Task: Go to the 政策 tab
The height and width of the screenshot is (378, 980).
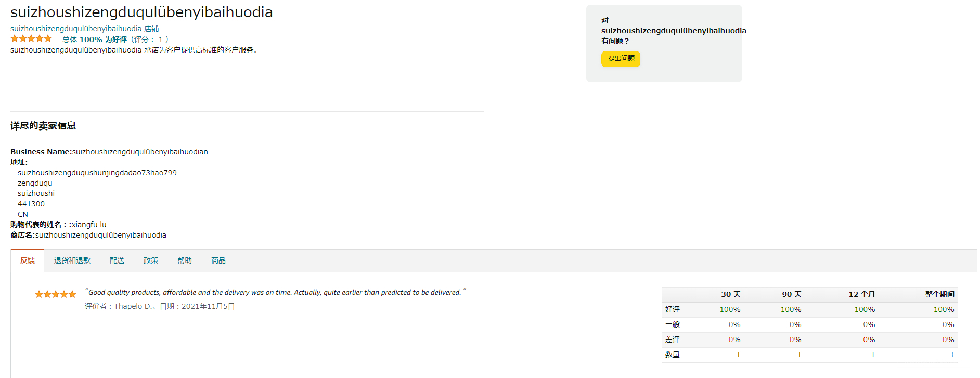Action: coord(151,260)
